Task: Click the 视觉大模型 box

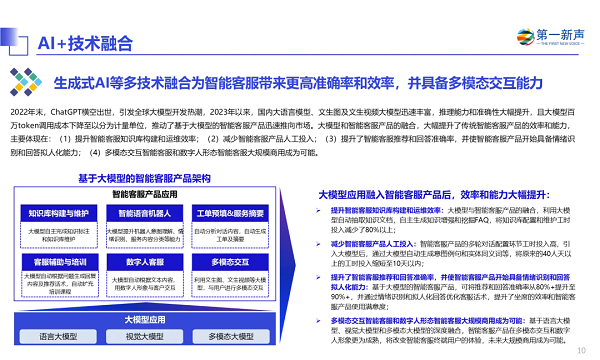Action: pyautogui.click(x=145, y=337)
